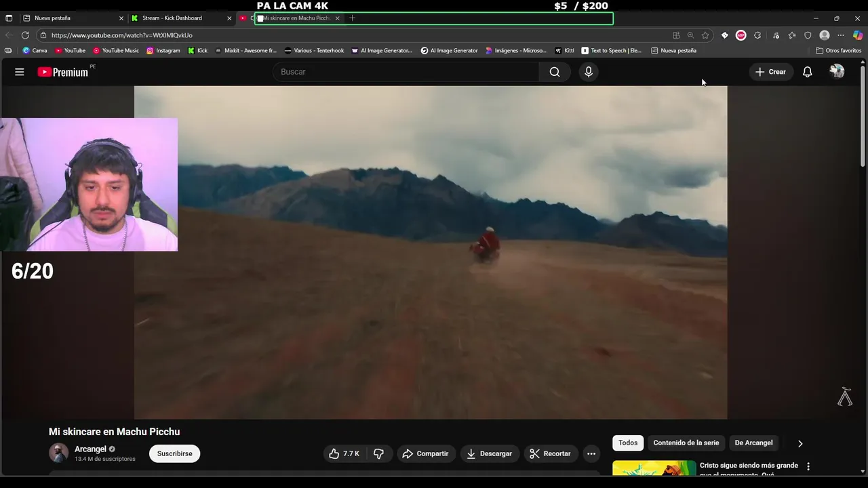Go to the YouTube Premium home logo

coord(63,72)
